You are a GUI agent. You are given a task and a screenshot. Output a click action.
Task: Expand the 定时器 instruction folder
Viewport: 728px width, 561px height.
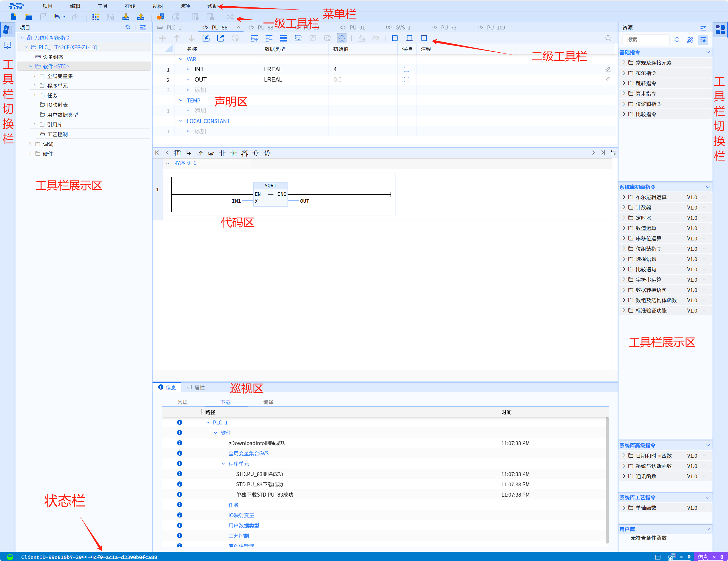624,218
